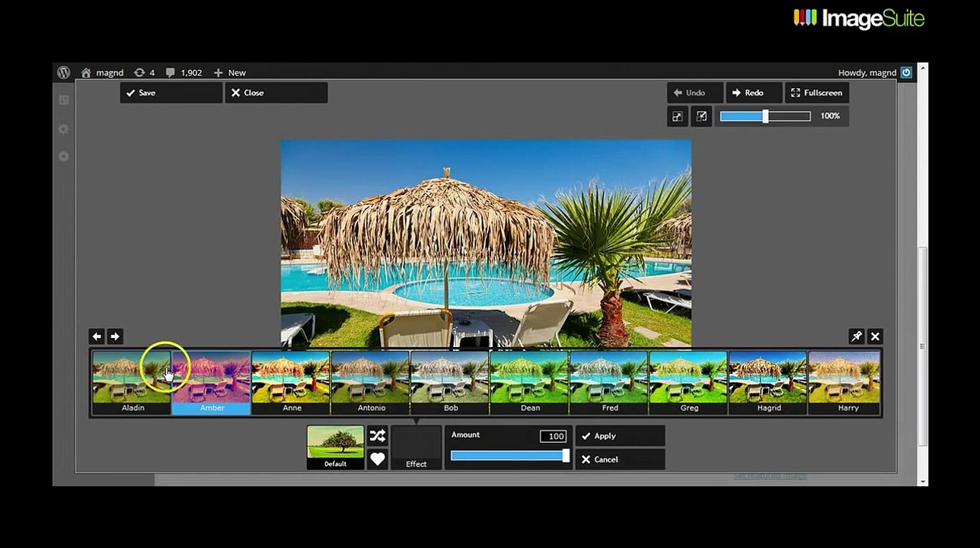Open the magnd site home icon

[86, 72]
